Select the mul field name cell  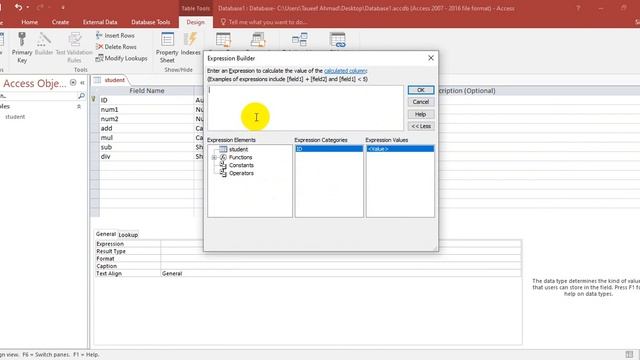click(147, 138)
